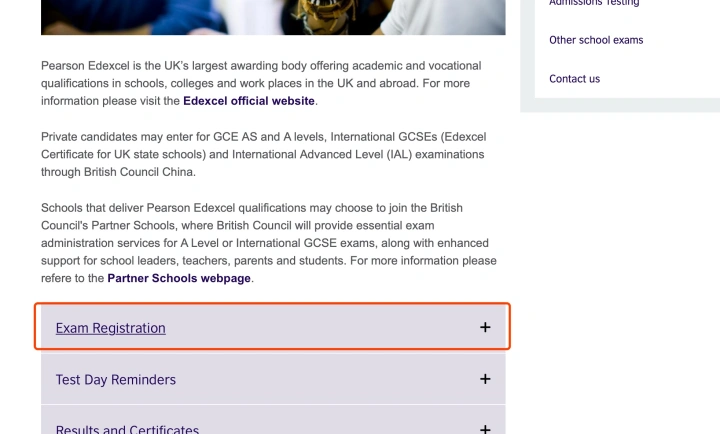Open the Admissions Testing sidebar item
This screenshot has height=434, width=720.
(594, 3)
